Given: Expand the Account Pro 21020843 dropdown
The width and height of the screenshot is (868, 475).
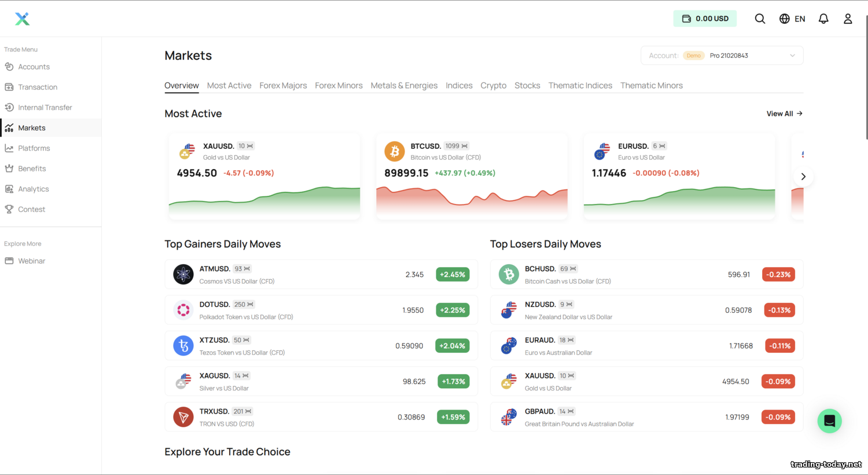Looking at the screenshot, I should [x=792, y=56].
